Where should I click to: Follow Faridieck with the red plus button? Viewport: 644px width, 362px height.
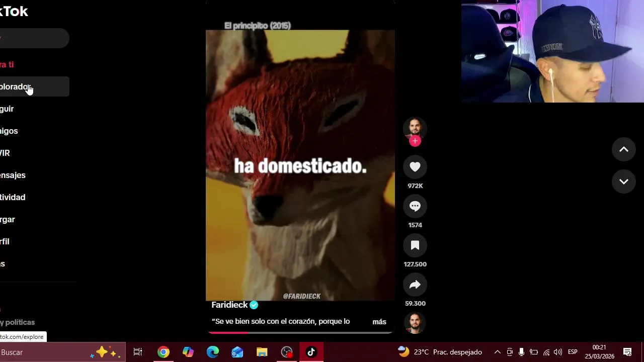pos(415,141)
